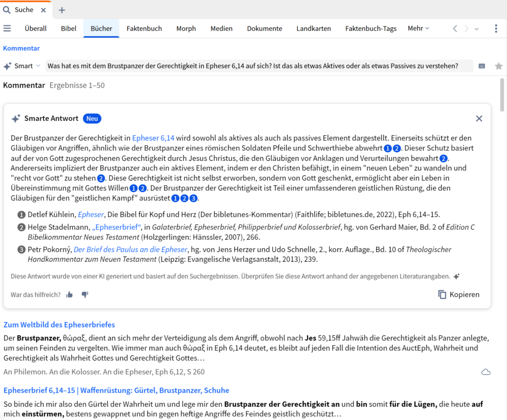Open Zum Weltbild des Epheserbriefes result
507x420 pixels.
click(x=59, y=325)
